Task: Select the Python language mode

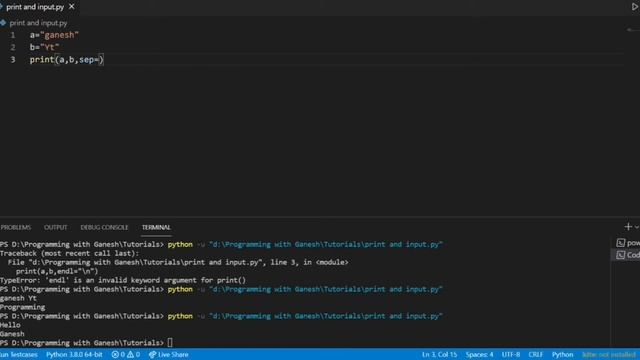Action: click(x=562, y=354)
